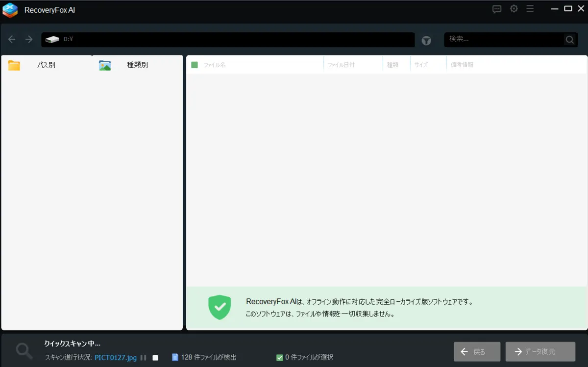
Task: Click the yellow folder icon for パス別
Action: (14, 65)
